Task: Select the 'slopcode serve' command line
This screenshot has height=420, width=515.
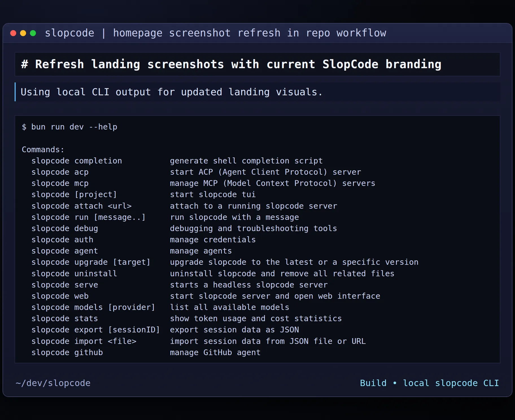Action: pos(65,285)
